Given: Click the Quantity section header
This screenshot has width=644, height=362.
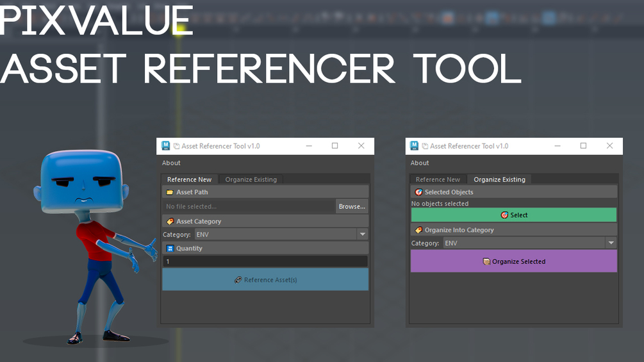Looking at the screenshot, I should 265,249.
